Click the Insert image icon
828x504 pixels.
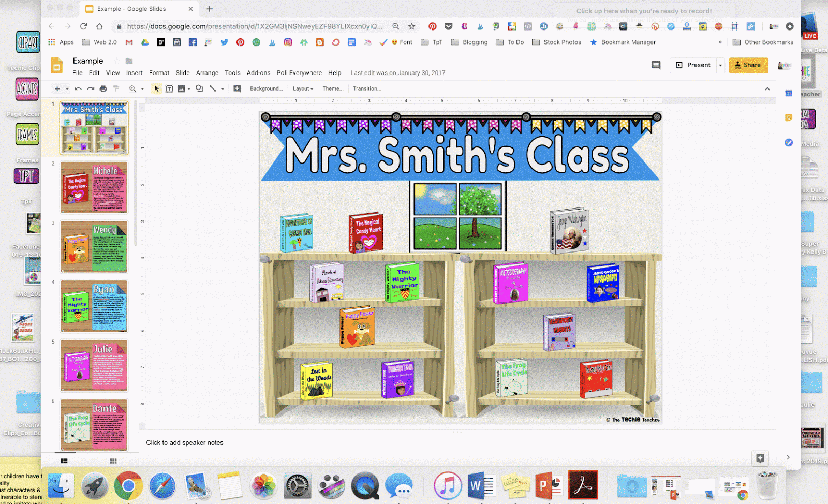(x=181, y=89)
